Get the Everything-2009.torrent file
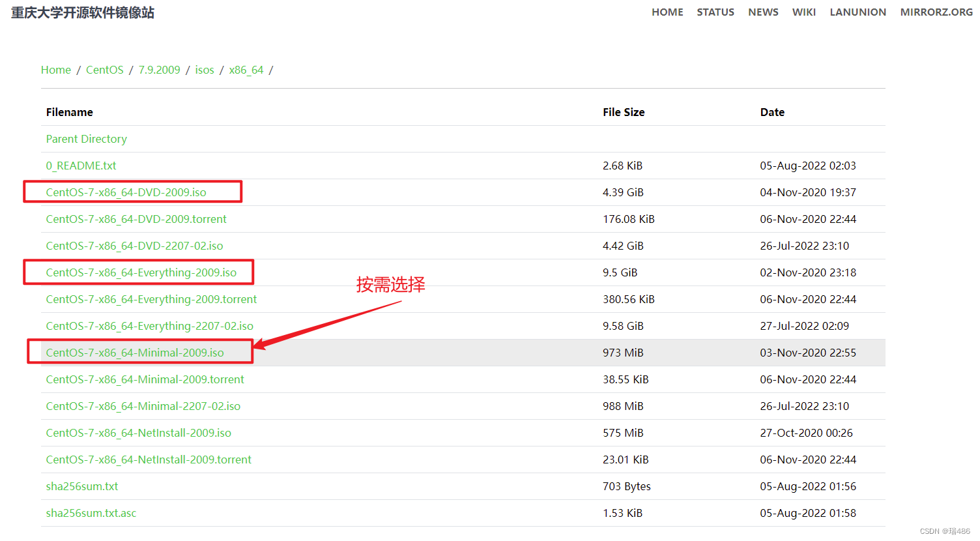Viewport: 980px width, 541px height. tap(152, 299)
